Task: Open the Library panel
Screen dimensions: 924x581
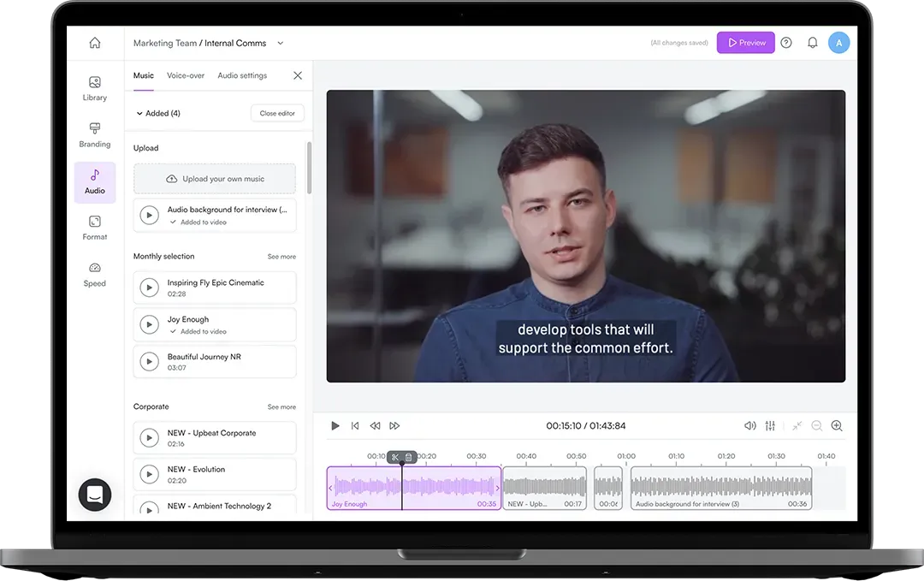Action: coord(94,88)
